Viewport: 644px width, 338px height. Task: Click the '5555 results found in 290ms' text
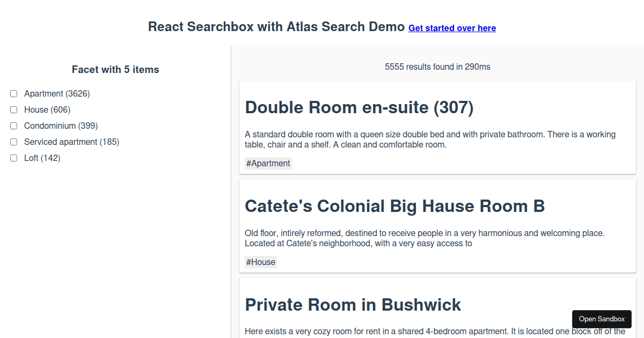437,67
